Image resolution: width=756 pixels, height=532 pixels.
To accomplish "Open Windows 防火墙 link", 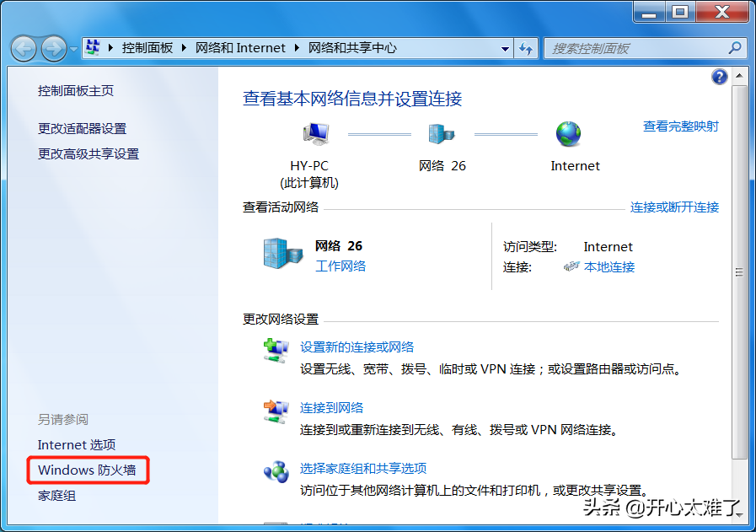I will pos(87,470).
